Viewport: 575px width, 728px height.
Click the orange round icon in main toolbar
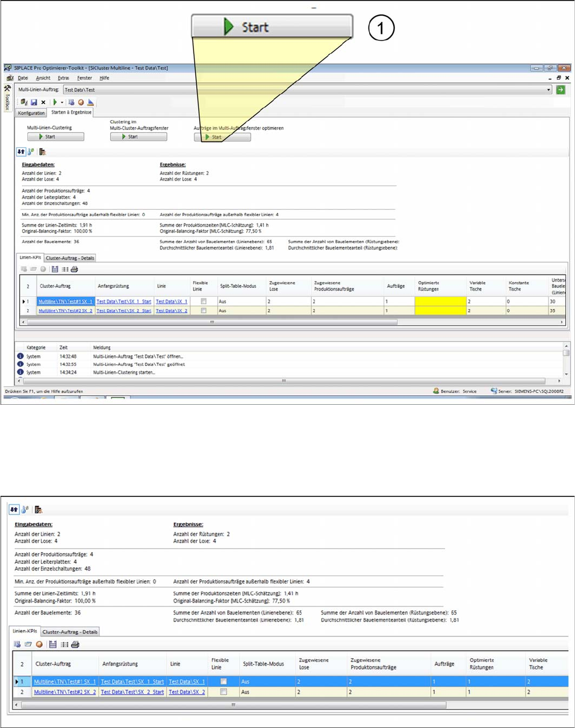(x=81, y=102)
